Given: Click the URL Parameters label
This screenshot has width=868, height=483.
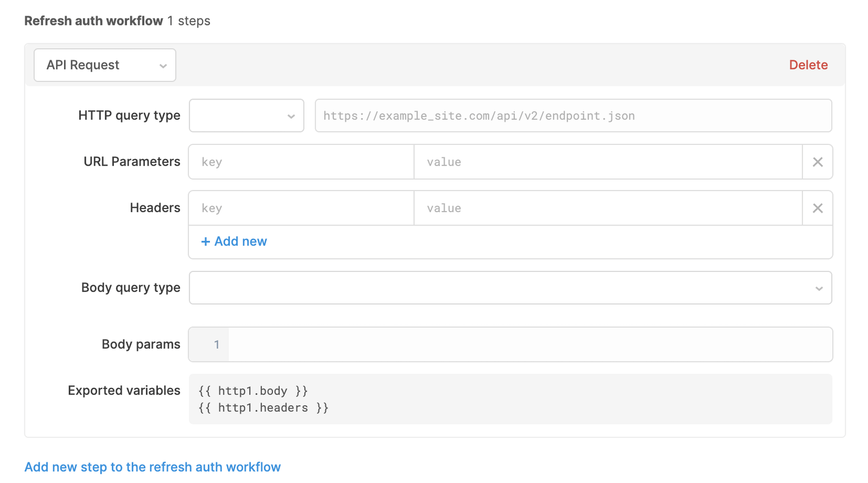Looking at the screenshot, I should pyautogui.click(x=132, y=162).
